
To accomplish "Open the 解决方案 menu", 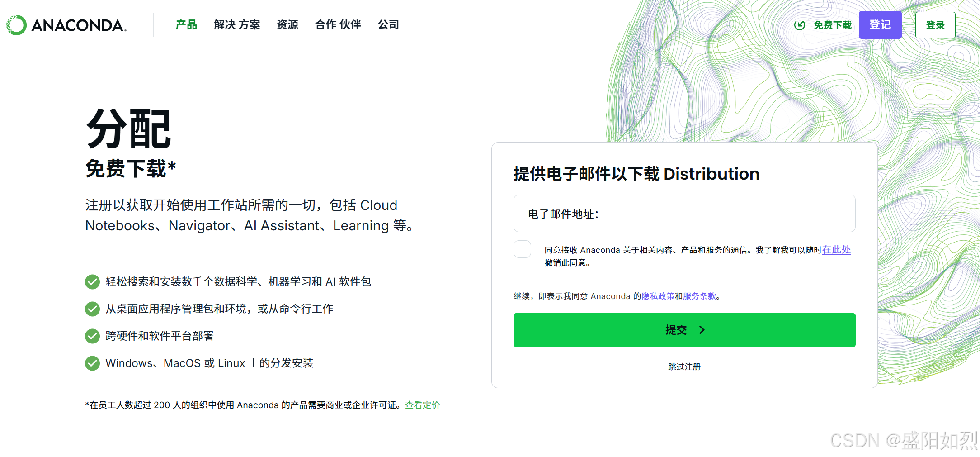I will (x=237, y=25).
